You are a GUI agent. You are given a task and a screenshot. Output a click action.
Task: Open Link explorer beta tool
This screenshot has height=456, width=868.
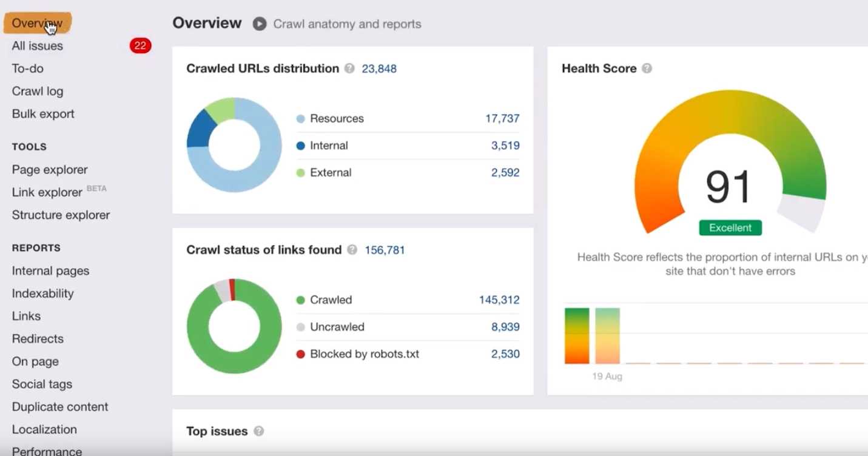click(47, 192)
